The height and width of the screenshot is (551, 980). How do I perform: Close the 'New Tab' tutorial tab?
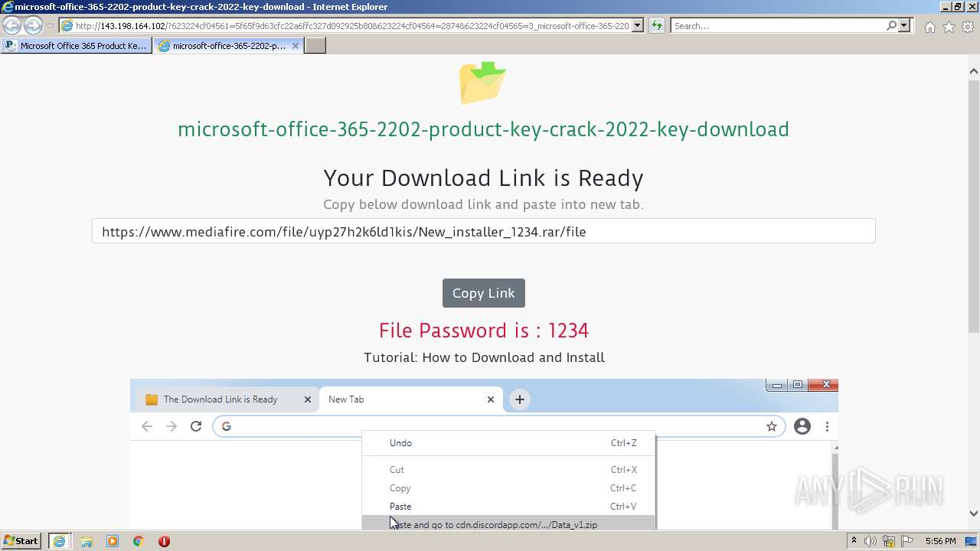tap(491, 399)
